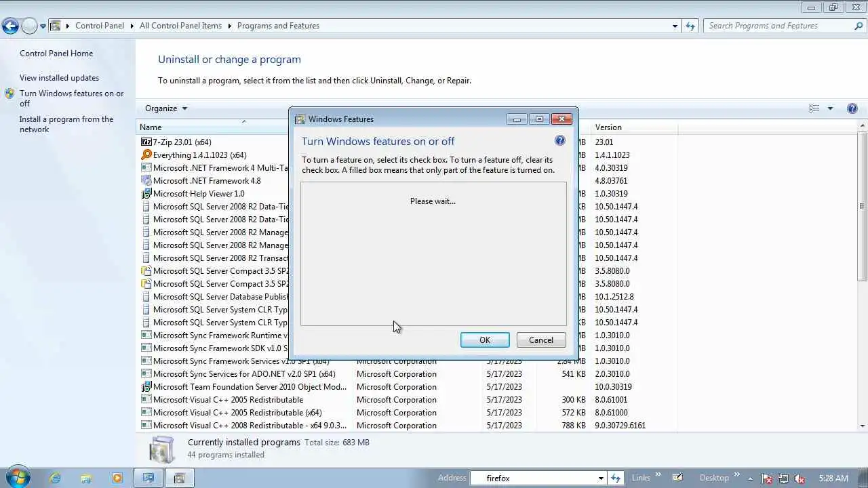The image size is (868, 488).
Task: Click Cancel in Windows Features dialog
Action: (541, 340)
